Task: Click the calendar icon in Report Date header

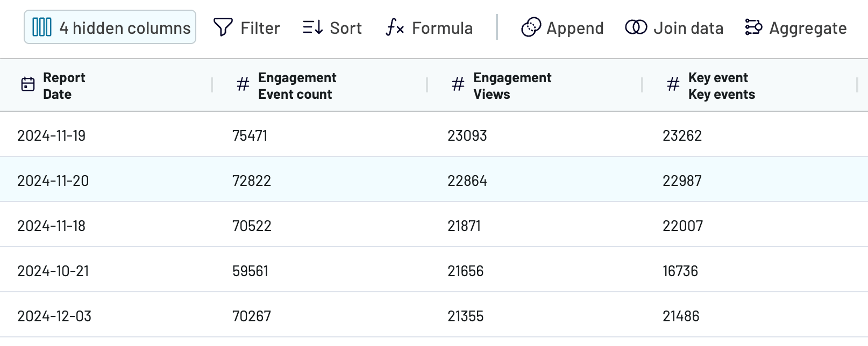Action: [x=28, y=84]
